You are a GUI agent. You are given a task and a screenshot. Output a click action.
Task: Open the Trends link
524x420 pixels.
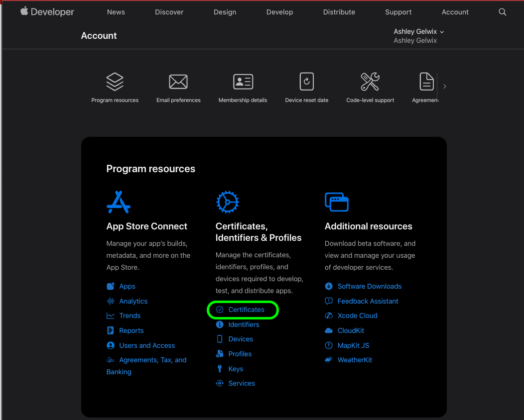pyautogui.click(x=130, y=315)
